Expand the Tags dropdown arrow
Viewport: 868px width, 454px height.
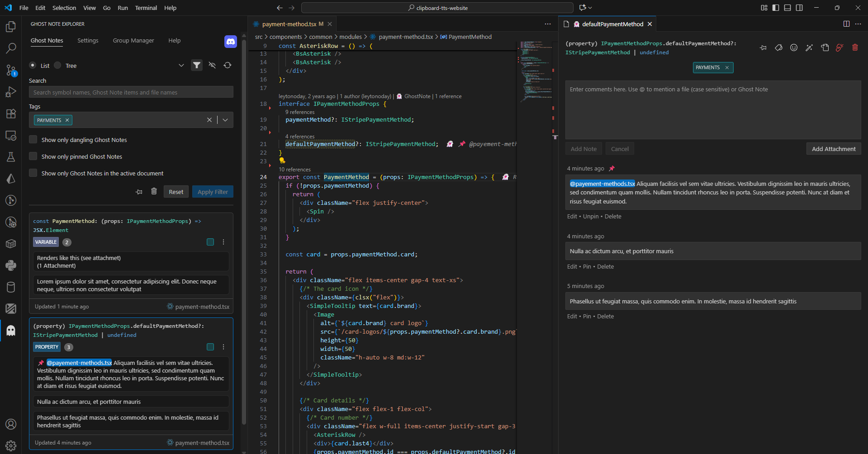coord(225,120)
